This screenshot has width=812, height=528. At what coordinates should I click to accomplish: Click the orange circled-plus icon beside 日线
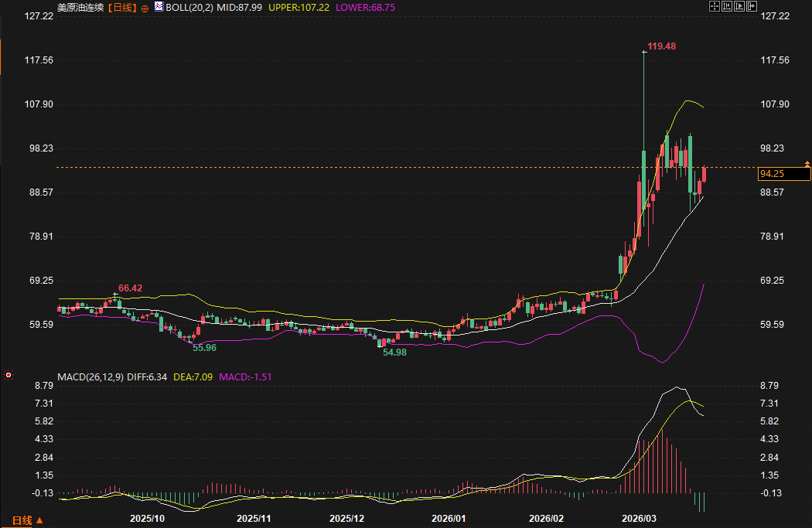(145, 7)
